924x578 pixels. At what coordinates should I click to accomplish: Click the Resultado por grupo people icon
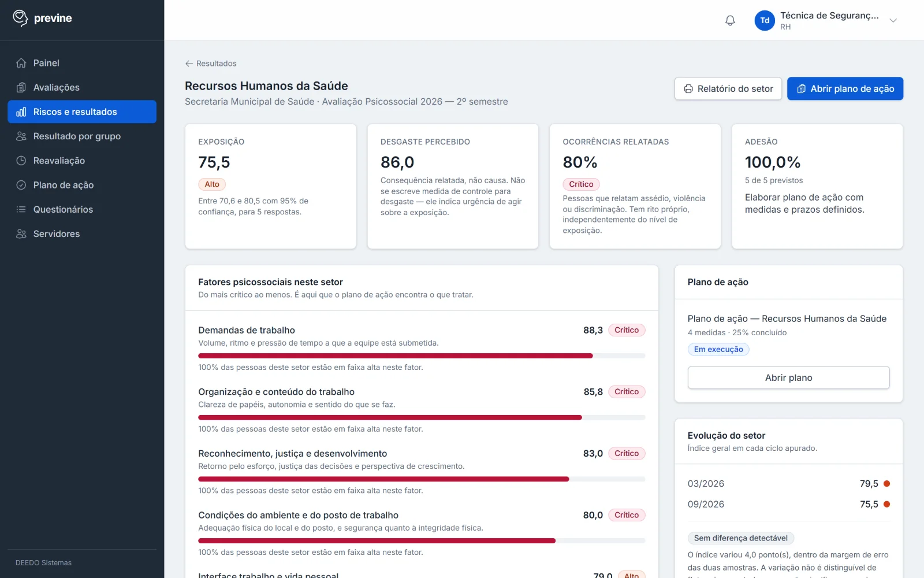(21, 136)
